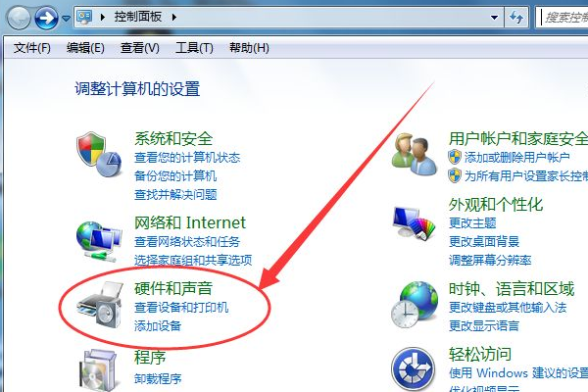Image resolution: width=588 pixels, height=392 pixels.
Task: Open the 文件(F) menu
Action: (x=32, y=48)
